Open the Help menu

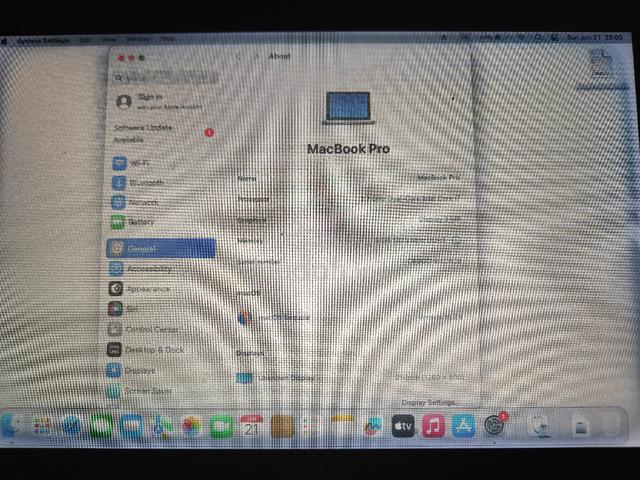167,39
